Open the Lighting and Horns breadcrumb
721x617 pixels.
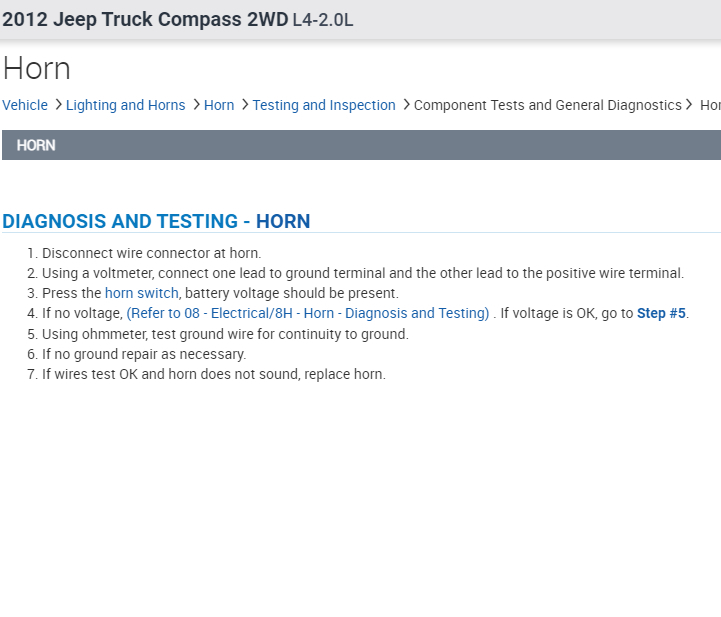pyautogui.click(x=125, y=105)
